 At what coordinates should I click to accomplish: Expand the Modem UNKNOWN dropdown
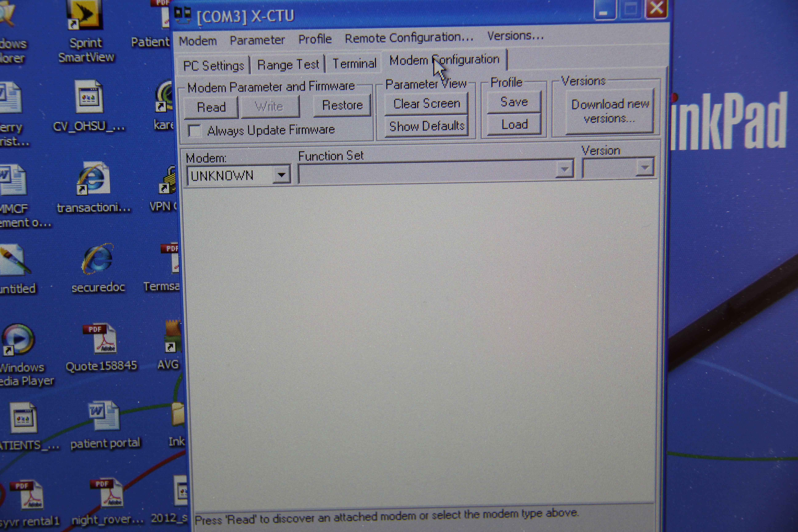pyautogui.click(x=281, y=175)
